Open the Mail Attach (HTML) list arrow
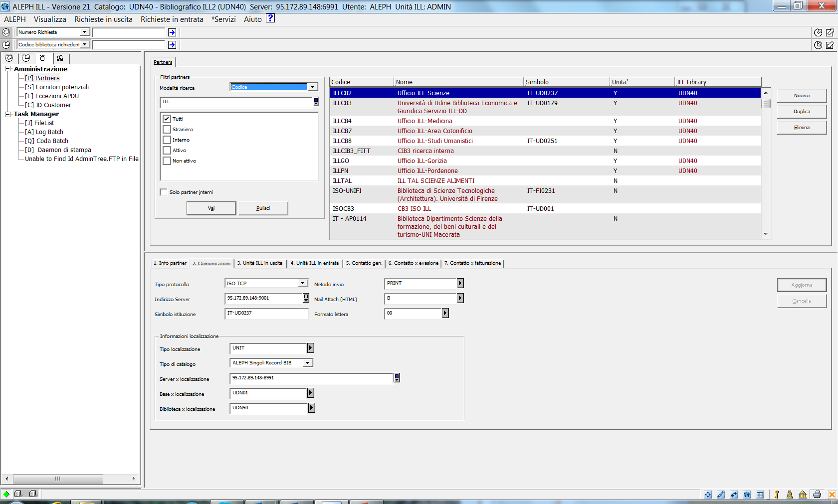The width and height of the screenshot is (838, 504). click(x=460, y=298)
